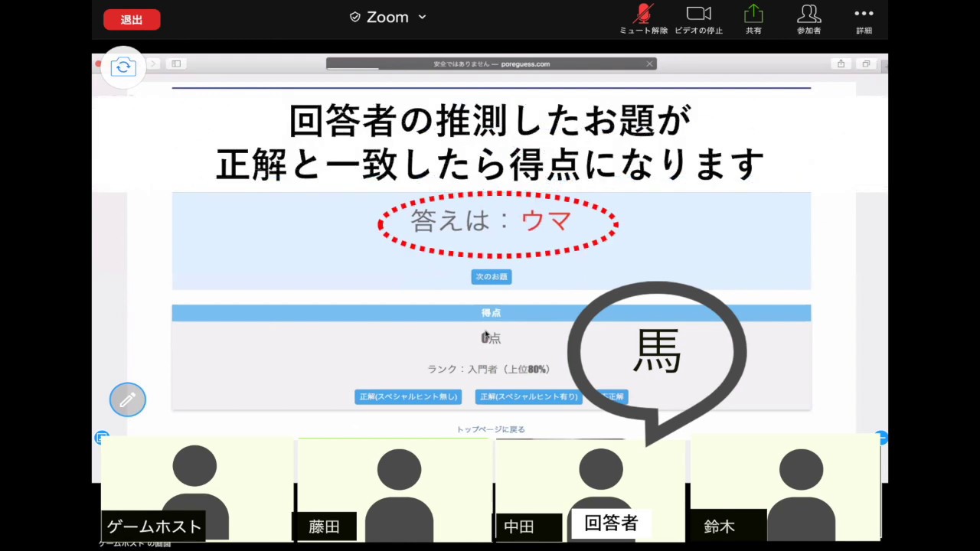Click the 次のお題 button
This screenshot has width=980, height=551.
pyautogui.click(x=491, y=276)
